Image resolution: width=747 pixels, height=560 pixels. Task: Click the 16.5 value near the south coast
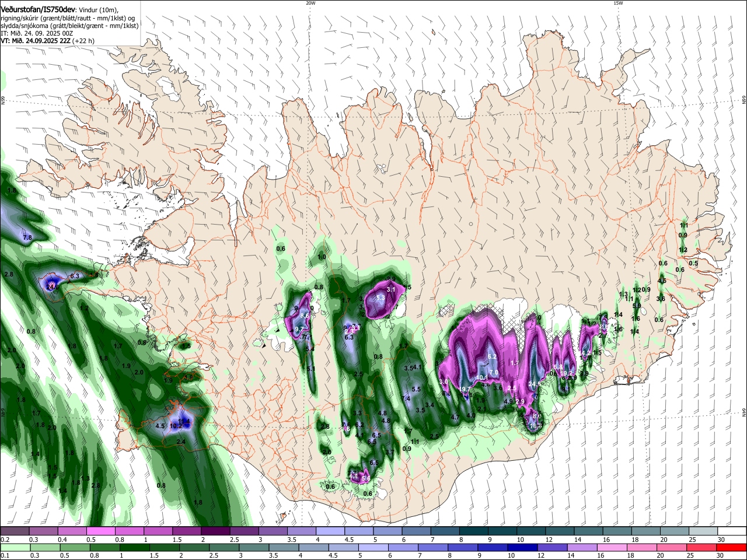pos(536,426)
